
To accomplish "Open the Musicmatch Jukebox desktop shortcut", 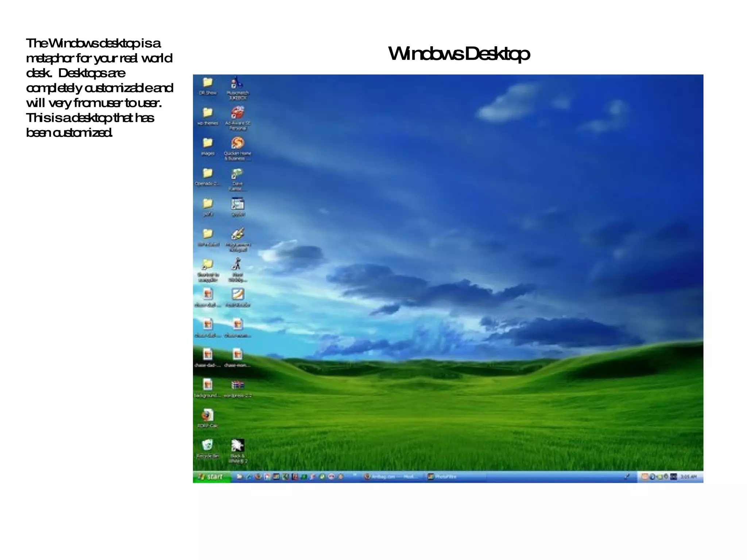I will tap(237, 88).
